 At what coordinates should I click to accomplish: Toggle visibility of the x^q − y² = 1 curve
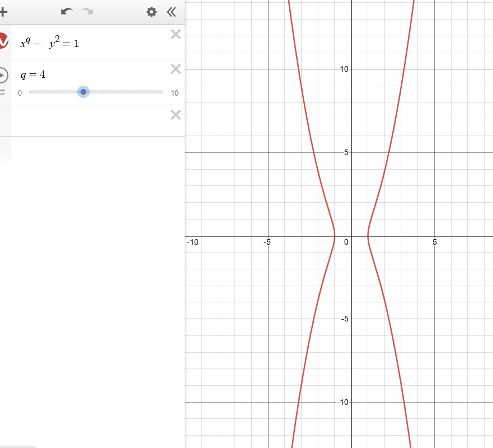pos(3,40)
